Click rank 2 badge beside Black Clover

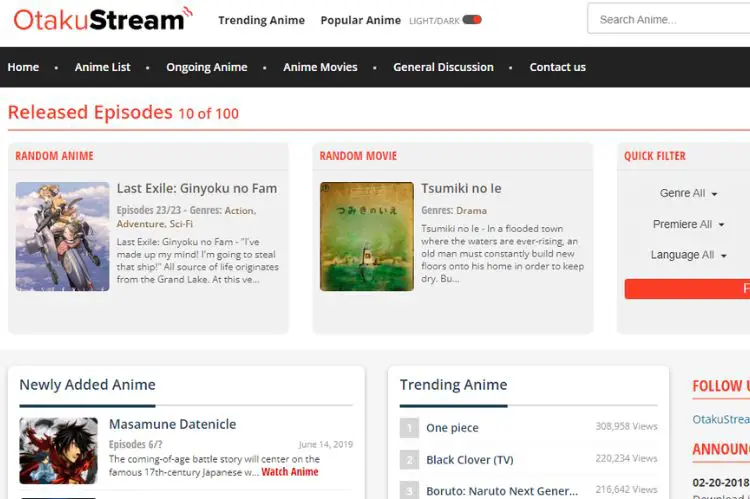[x=409, y=460]
